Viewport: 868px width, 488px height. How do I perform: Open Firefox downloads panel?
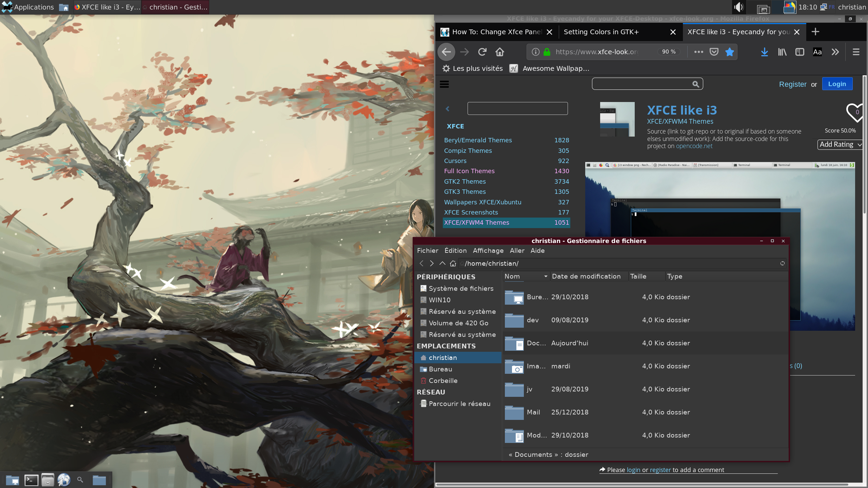point(765,52)
